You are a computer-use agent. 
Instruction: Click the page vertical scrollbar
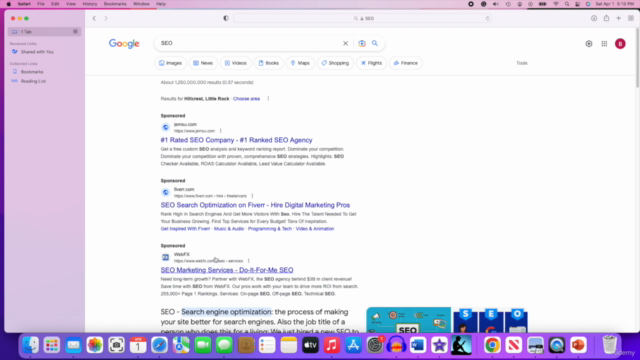(x=637, y=58)
